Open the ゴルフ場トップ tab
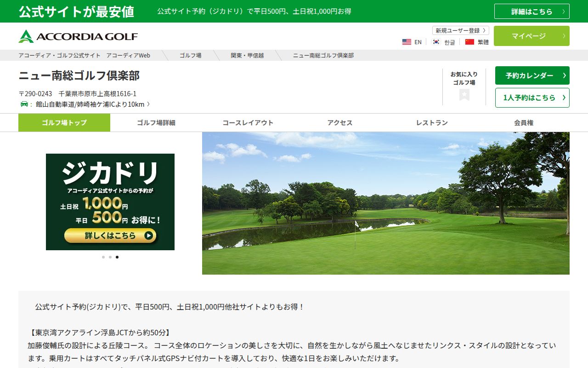Image resolution: width=588 pixels, height=368 pixels. coord(64,123)
